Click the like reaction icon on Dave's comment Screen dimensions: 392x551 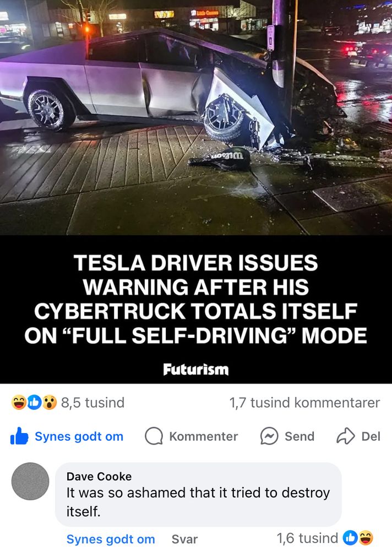pyautogui.click(x=350, y=538)
